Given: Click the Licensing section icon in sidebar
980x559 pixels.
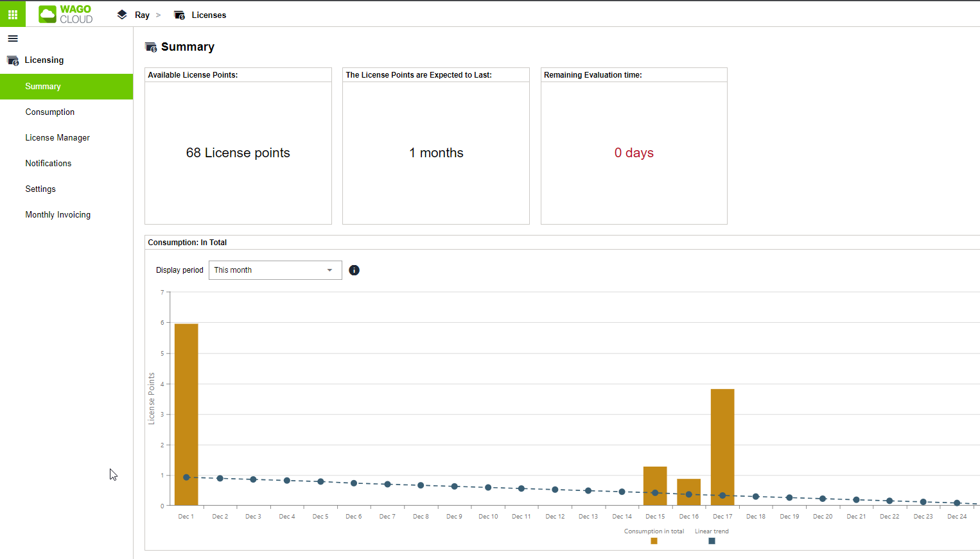Looking at the screenshot, I should point(13,60).
